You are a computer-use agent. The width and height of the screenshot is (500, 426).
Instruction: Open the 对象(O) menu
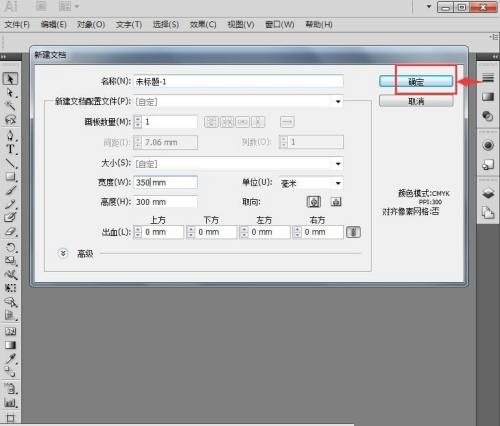91,24
